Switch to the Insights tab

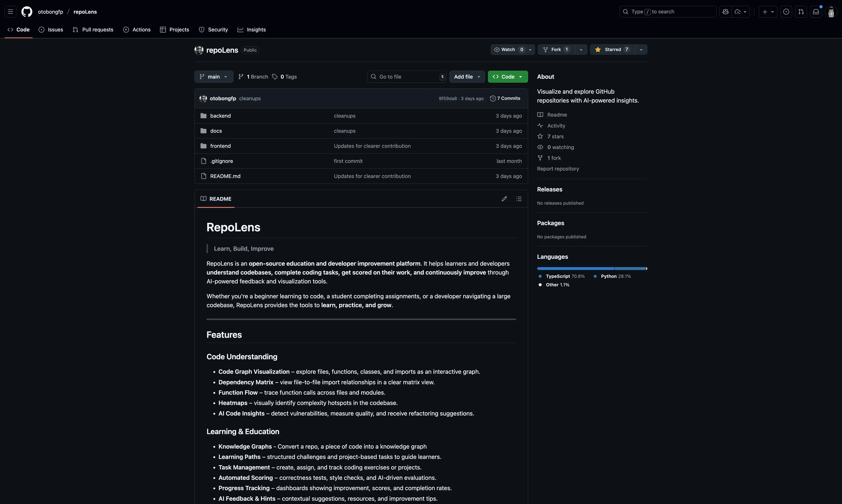[252, 30]
